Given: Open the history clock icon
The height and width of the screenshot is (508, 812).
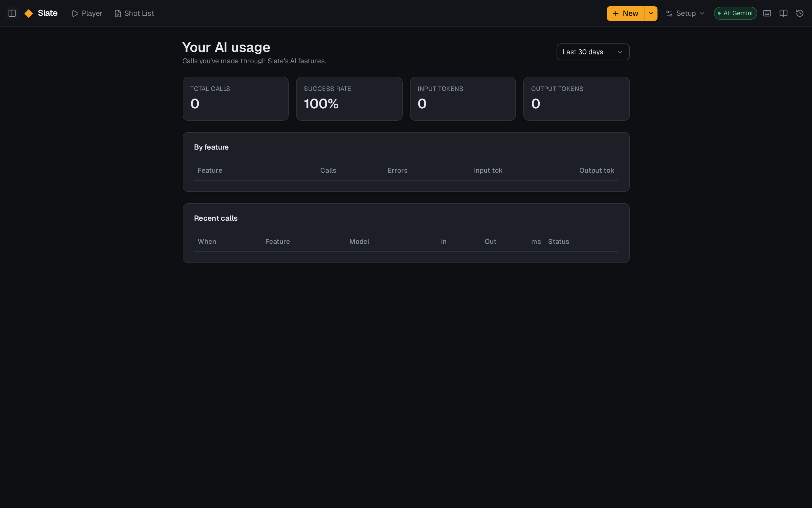Looking at the screenshot, I should click(800, 14).
